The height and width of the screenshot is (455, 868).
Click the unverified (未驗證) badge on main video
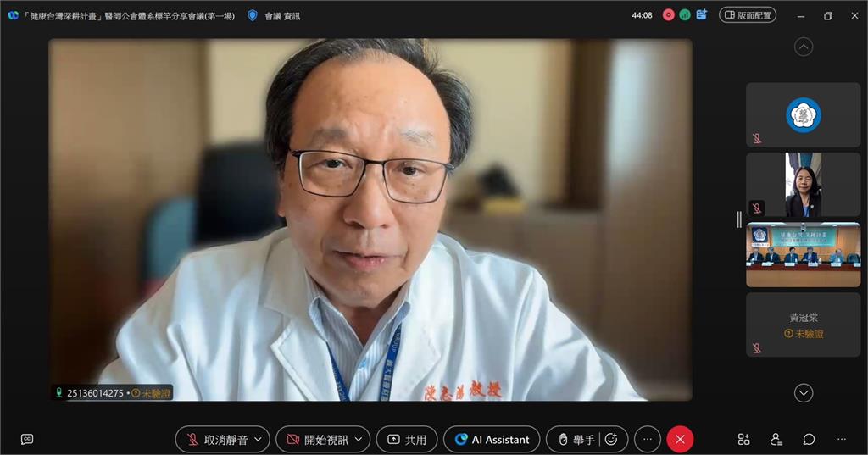[x=151, y=393]
